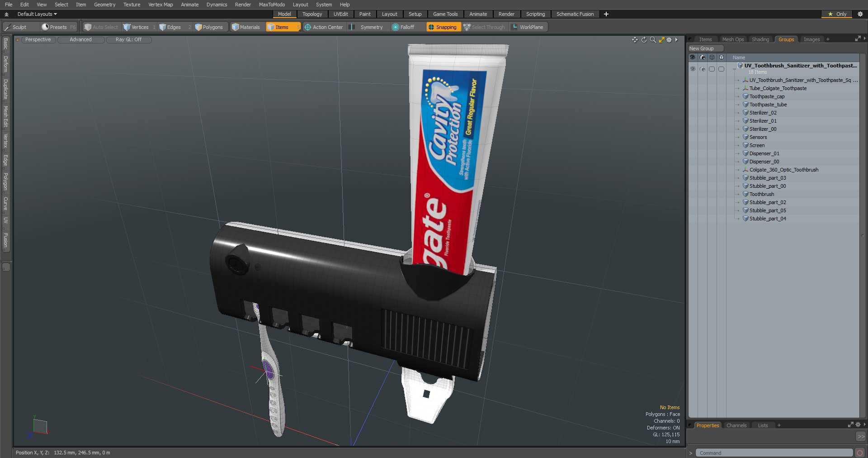Switch to the Schematic Fusion layout
The image size is (868, 458).
575,14
